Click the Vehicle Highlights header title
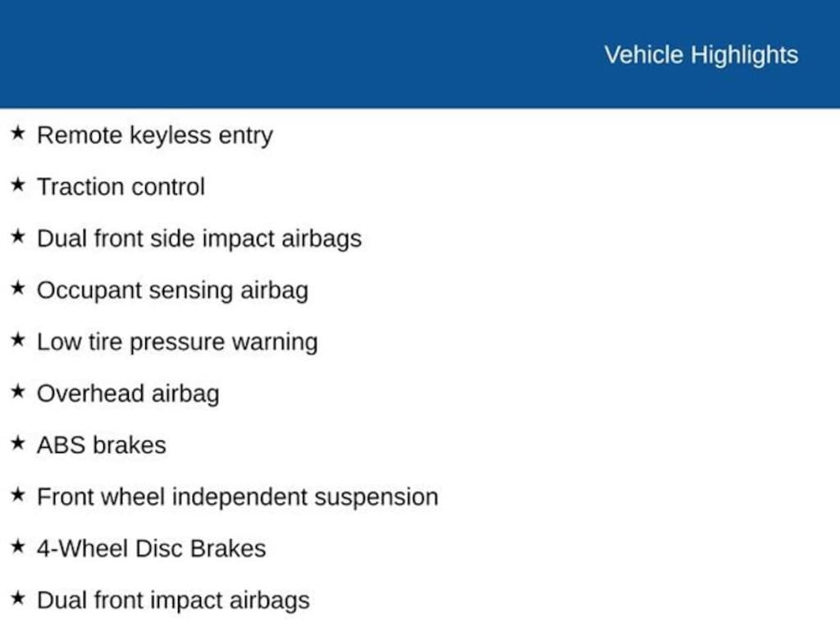Viewport: 840px width, 630px height. [701, 55]
